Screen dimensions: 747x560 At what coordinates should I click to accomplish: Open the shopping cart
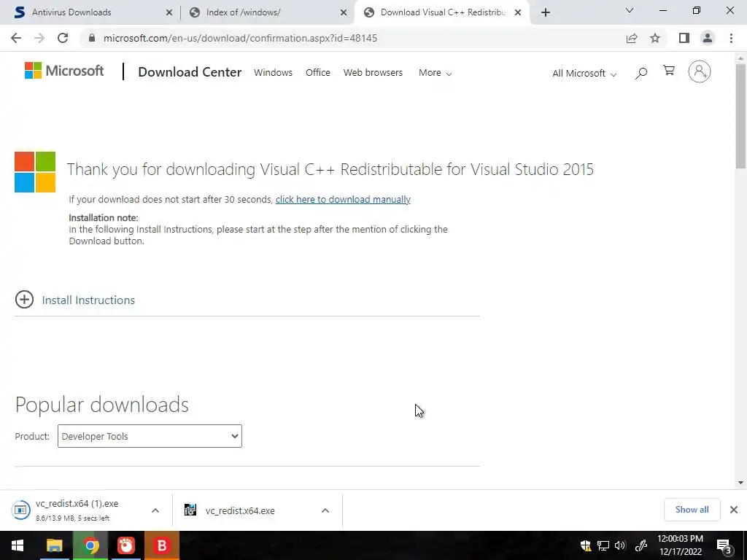click(x=669, y=71)
